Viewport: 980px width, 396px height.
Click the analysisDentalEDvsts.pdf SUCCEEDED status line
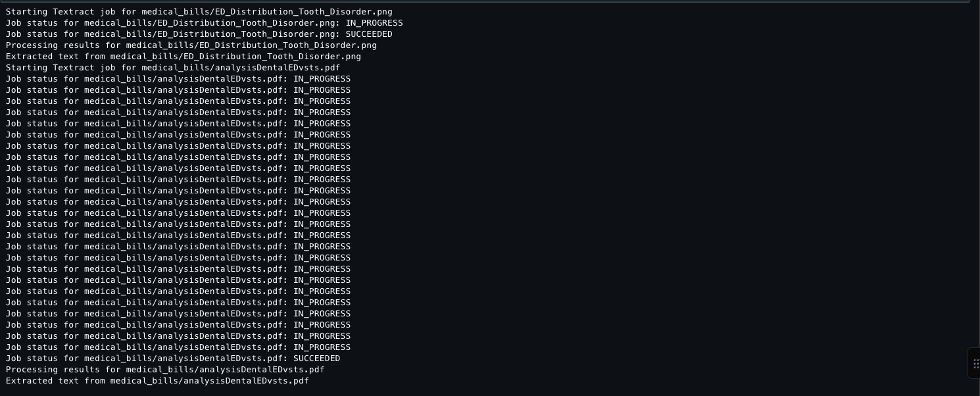click(x=172, y=359)
